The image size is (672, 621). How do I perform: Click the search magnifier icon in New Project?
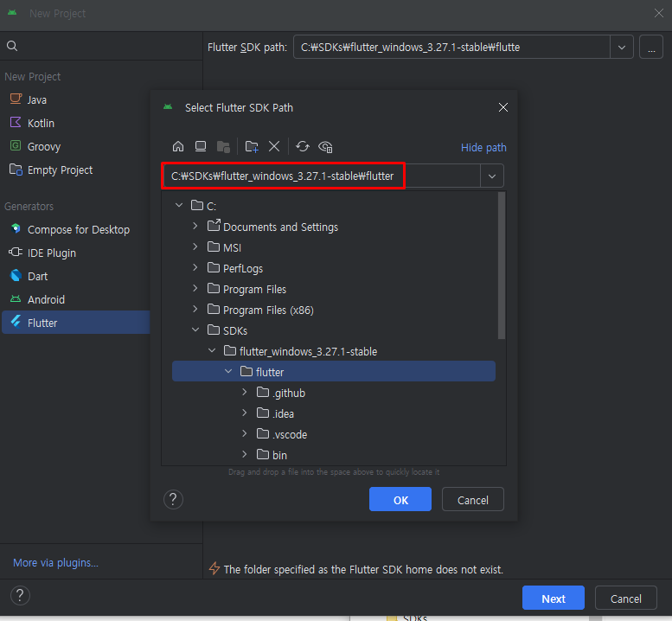[12, 46]
